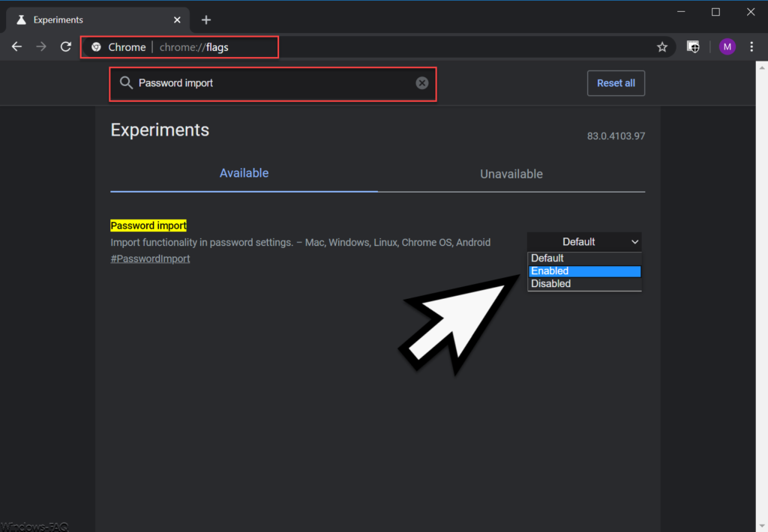
Task: Bookmark this page with the star icon
Action: coord(662,47)
